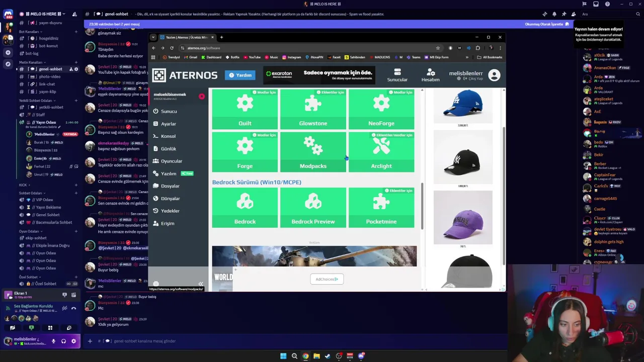Click the Aternos profile avatar icon

pyautogui.click(x=494, y=75)
